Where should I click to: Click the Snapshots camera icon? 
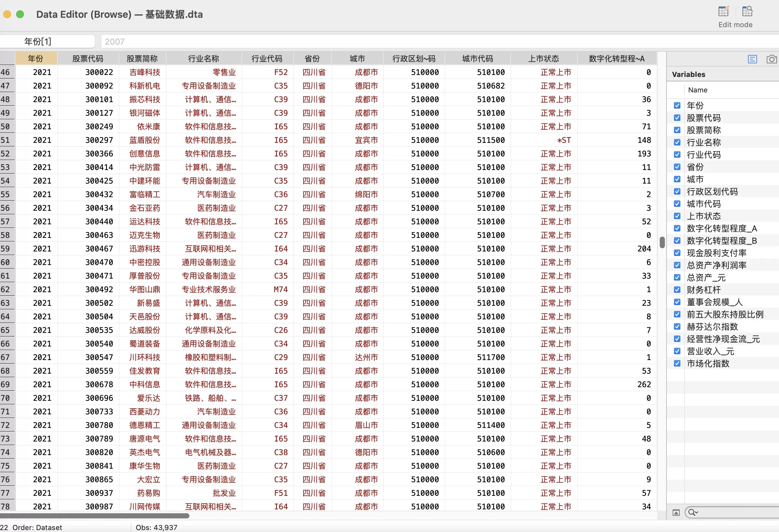click(771, 59)
